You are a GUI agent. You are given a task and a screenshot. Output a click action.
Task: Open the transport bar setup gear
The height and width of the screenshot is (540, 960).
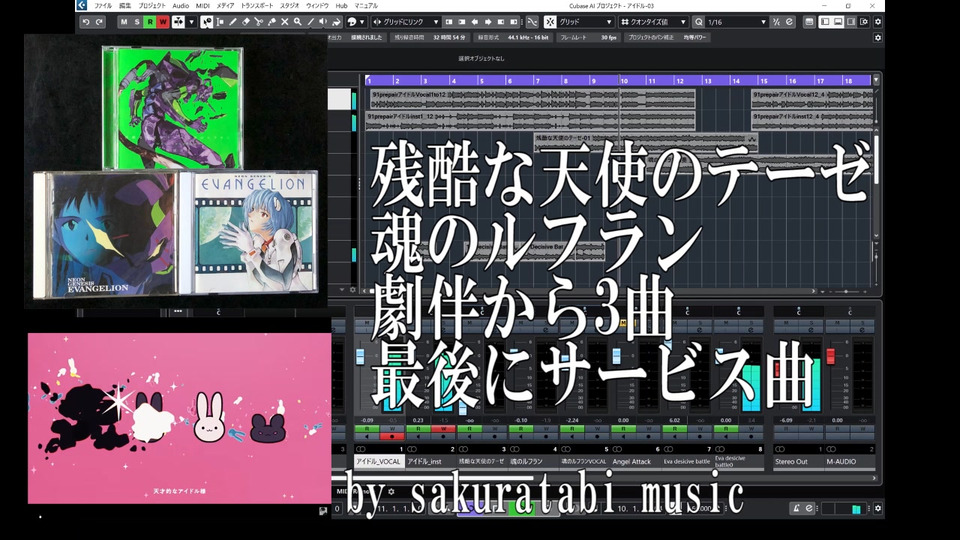(x=878, y=508)
